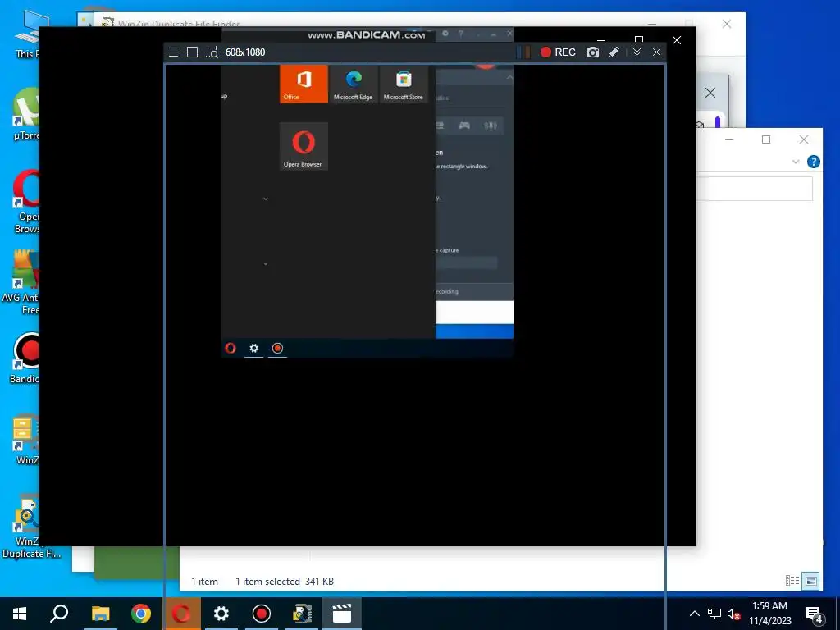The width and height of the screenshot is (840, 630).
Task: Click File Explorer's search input field
Action: pyautogui.click(x=755, y=189)
